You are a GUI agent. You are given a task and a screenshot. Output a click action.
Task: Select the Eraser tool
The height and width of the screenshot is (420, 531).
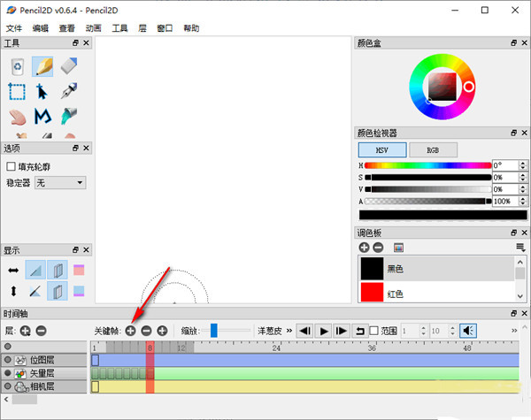[69, 66]
